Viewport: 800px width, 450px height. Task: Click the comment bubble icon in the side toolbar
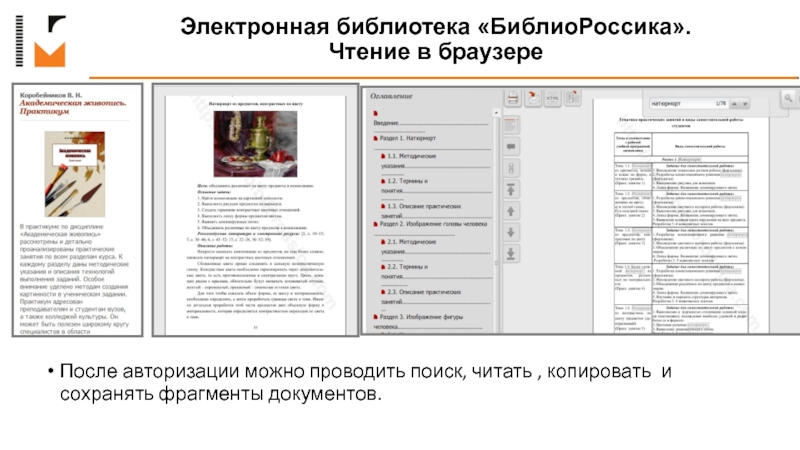(511, 145)
